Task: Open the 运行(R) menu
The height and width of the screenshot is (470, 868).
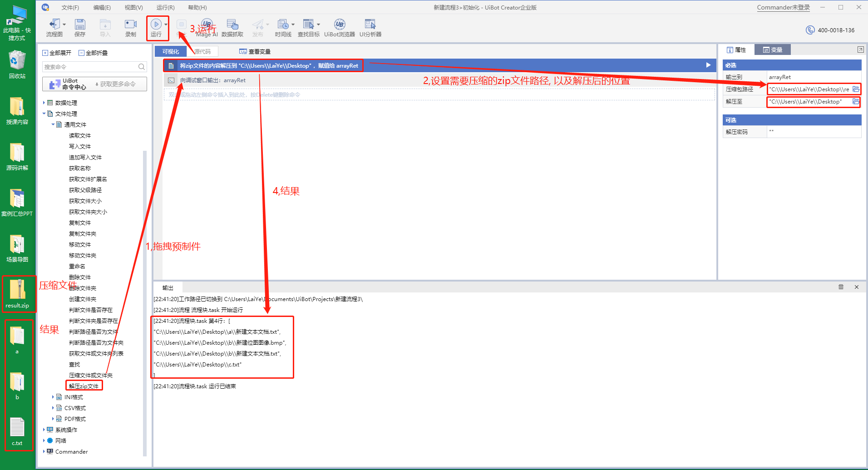Action: (165, 8)
